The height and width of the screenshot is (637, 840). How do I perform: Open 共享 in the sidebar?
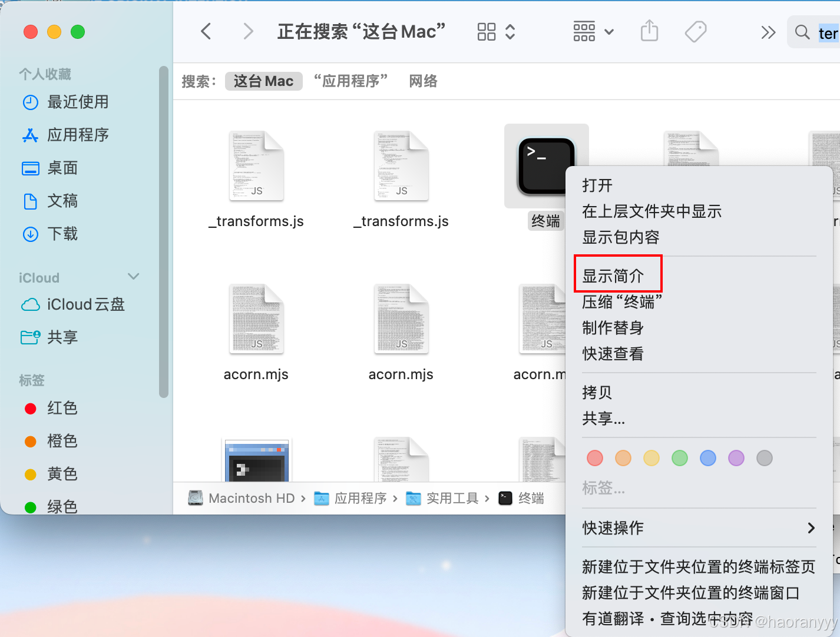click(x=50, y=337)
